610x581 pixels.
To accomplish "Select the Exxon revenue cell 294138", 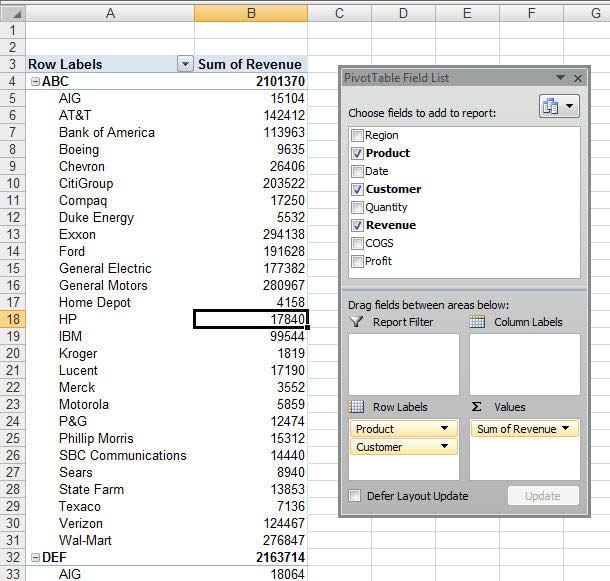I will pos(251,235).
